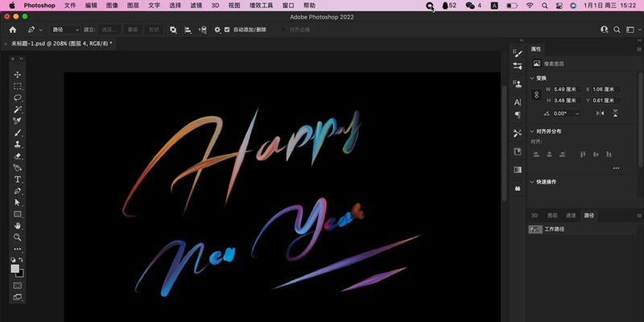Reset default foreground and background colors
The height and width of the screenshot is (322, 644).
click(13, 260)
